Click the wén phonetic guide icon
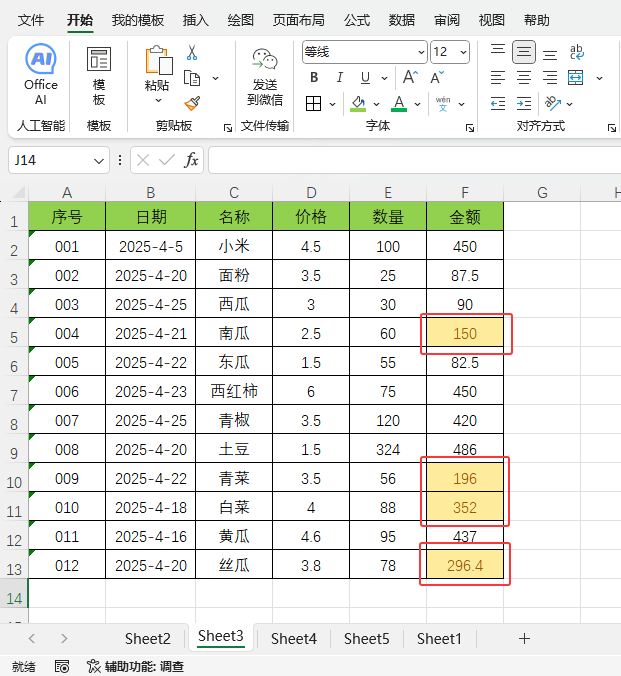Image resolution: width=621 pixels, height=676 pixels. pos(443,104)
